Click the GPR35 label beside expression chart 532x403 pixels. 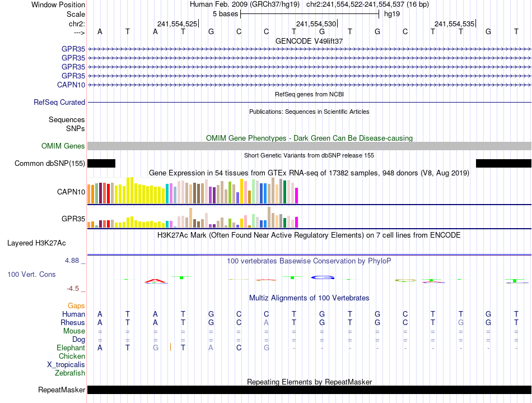click(x=73, y=219)
